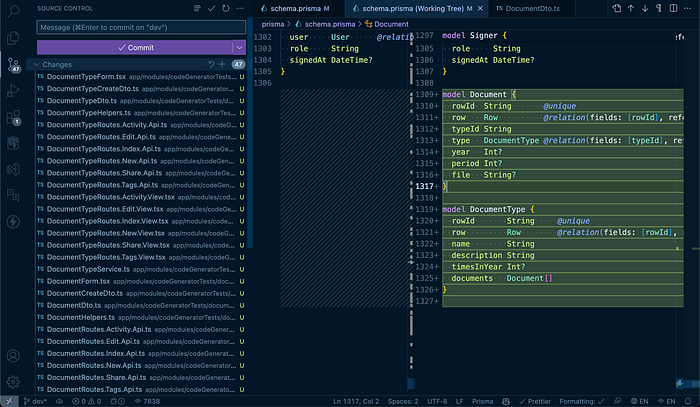This screenshot has width=700, height=407.
Task: Discard all changes in Changes group
Action: pyautogui.click(x=211, y=64)
